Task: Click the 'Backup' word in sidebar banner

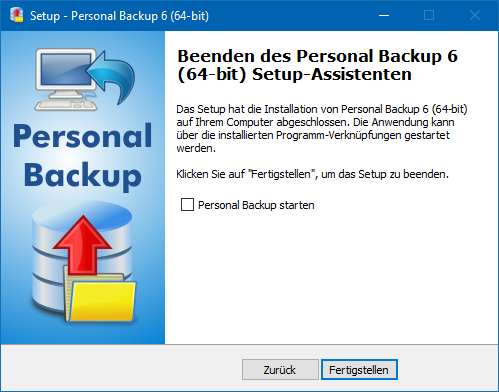Action: click(83, 176)
